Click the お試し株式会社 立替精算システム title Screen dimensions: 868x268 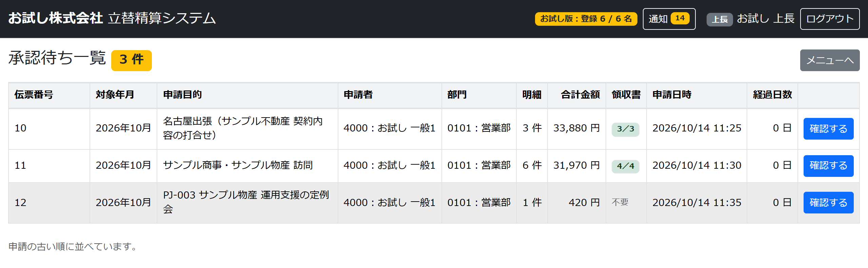click(x=112, y=18)
